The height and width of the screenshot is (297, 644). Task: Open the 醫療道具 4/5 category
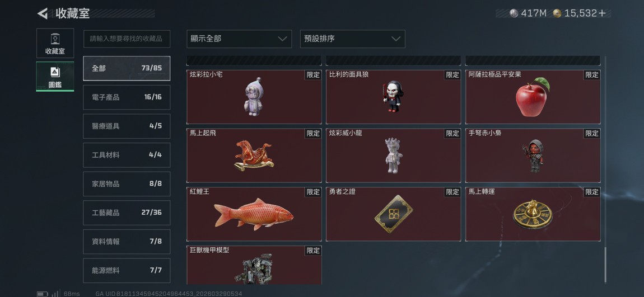coord(127,126)
